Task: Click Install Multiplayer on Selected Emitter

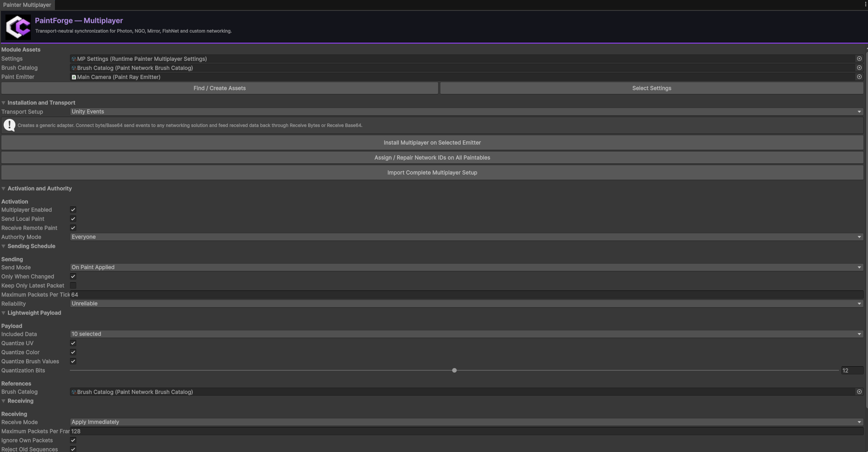Action: coord(432,142)
